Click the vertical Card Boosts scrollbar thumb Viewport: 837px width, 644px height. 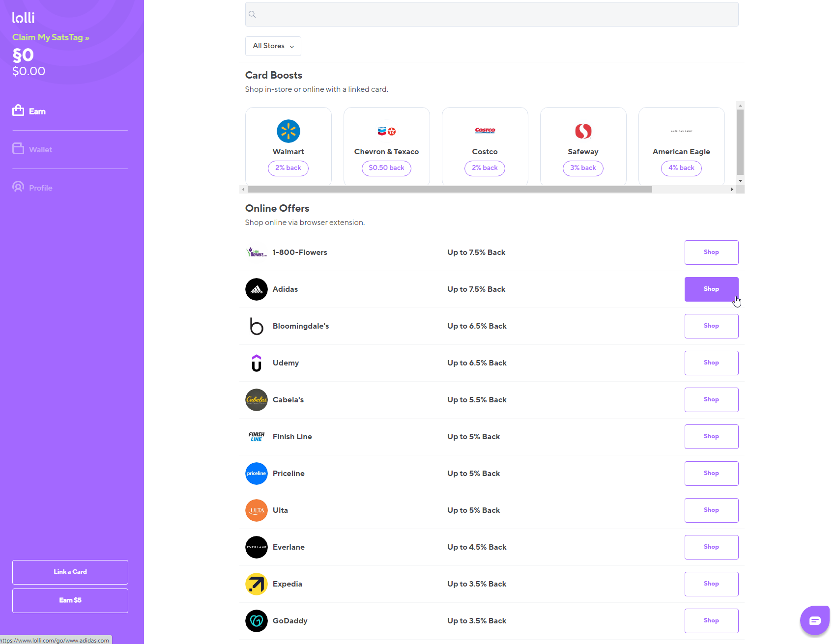pyautogui.click(x=741, y=142)
